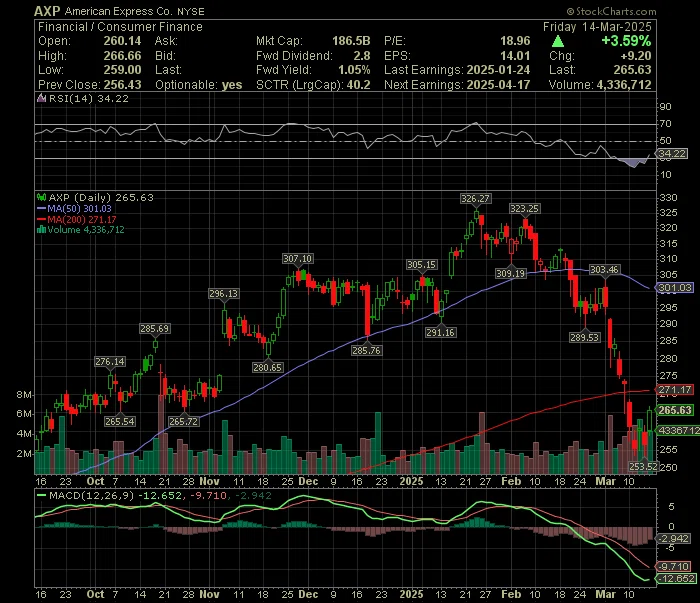
Task: Click the 323.25 price label
Action: [x=524, y=208]
